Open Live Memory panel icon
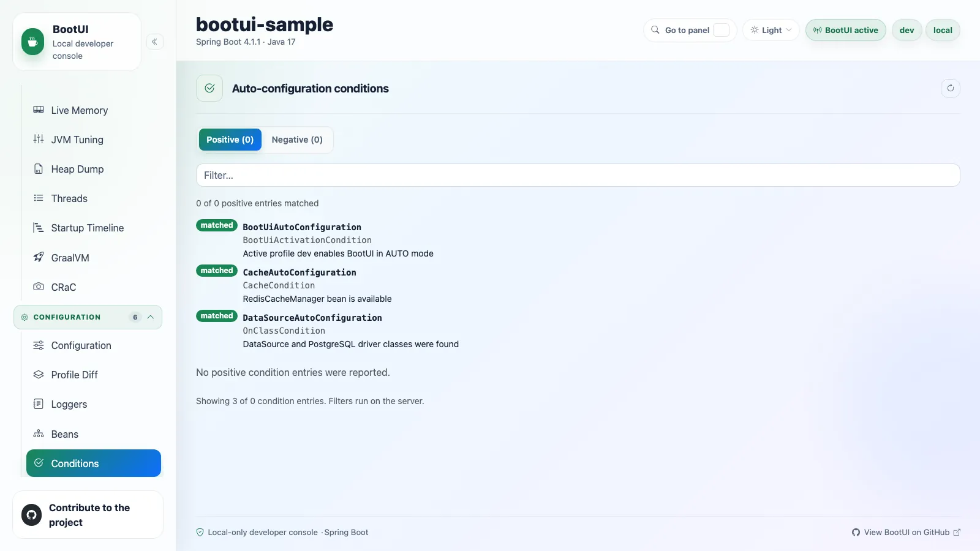Viewport: 980px width, 551px height. 39,110
